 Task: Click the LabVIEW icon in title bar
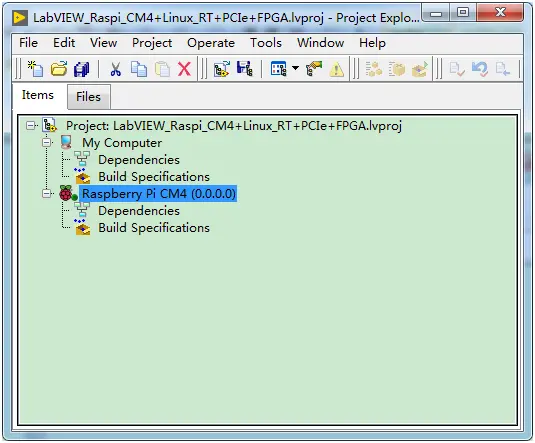19,18
